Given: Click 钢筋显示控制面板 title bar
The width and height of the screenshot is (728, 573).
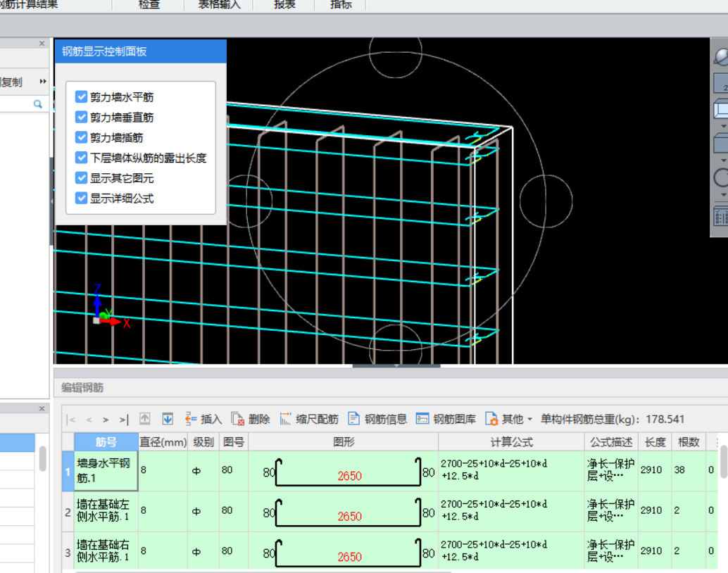Looking at the screenshot, I should point(141,51).
